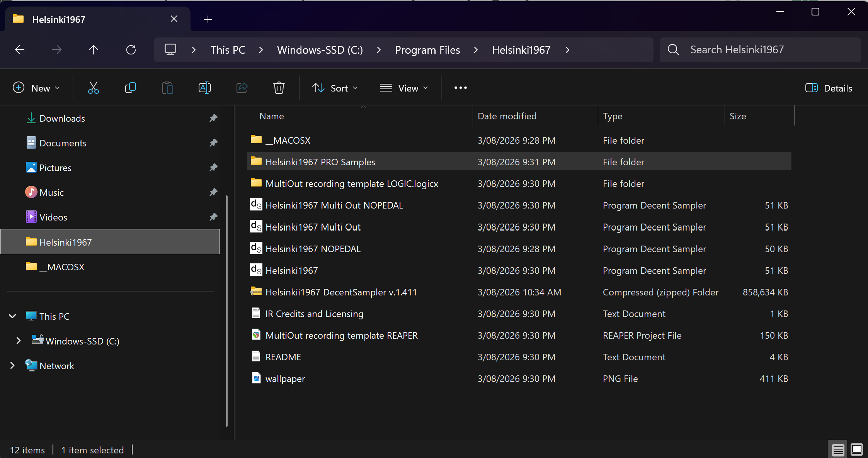The image size is (868, 458).
Task: Open Downloads in the sidebar
Action: tap(62, 118)
